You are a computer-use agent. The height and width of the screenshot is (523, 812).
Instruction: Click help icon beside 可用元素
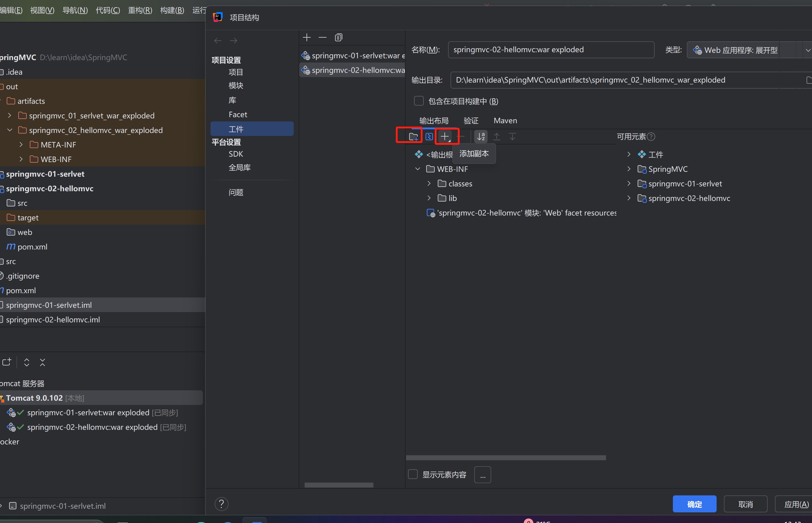pyautogui.click(x=651, y=137)
